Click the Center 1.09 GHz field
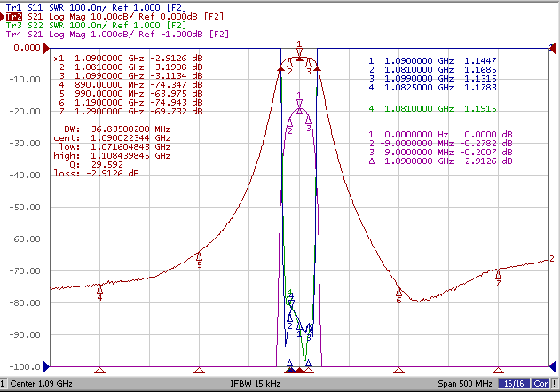Viewport: 560px width, 392px height. (x=41, y=384)
